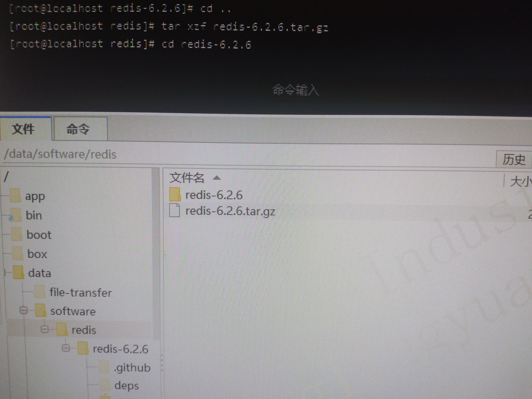Viewport: 532px width, 399px height.
Task: Select the redis-6.2.6.tar.gz file row
Action: coord(230,211)
